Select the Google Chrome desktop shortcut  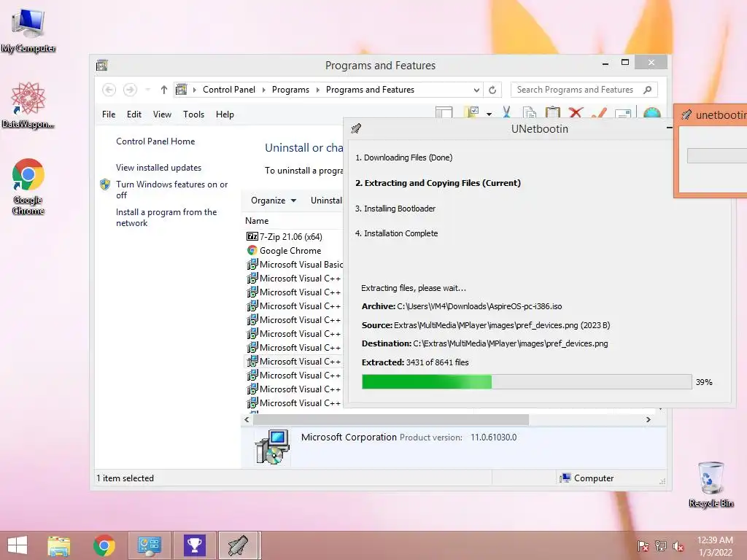28,186
